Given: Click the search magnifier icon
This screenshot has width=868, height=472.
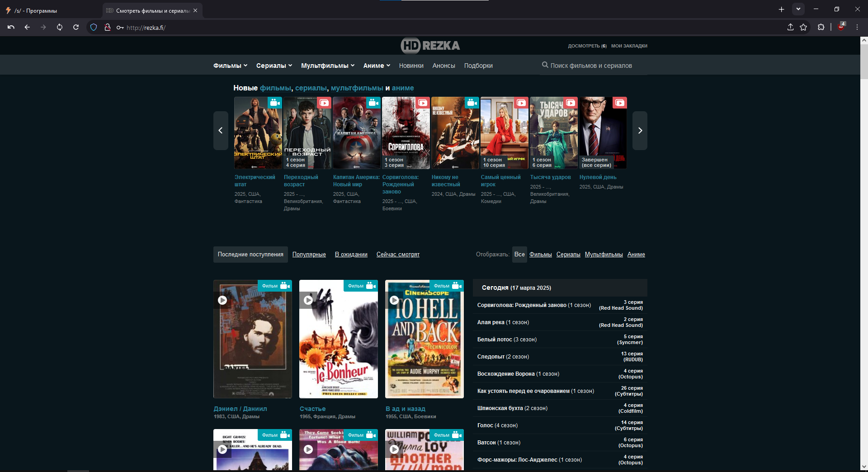Looking at the screenshot, I should [x=545, y=65].
